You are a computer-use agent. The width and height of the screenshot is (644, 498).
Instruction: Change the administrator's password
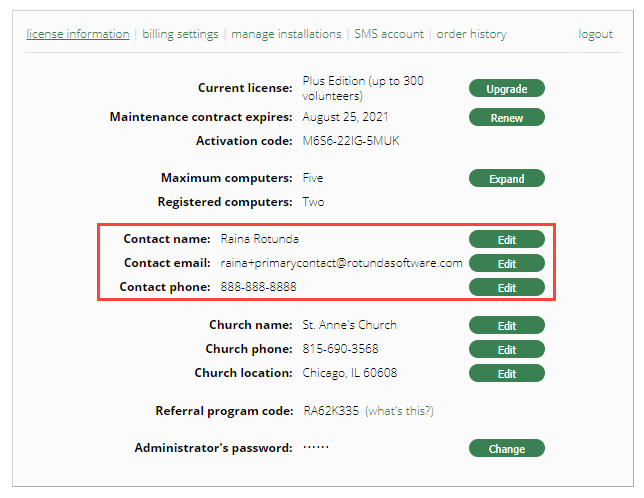pyautogui.click(x=507, y=449)
